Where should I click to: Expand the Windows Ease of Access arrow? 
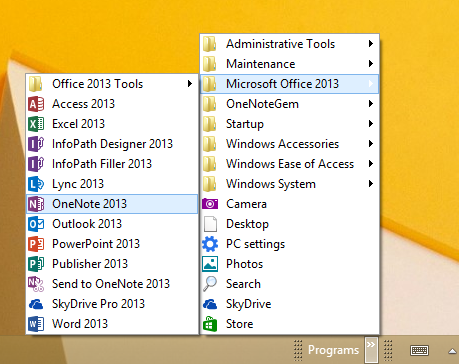(371, 164)
